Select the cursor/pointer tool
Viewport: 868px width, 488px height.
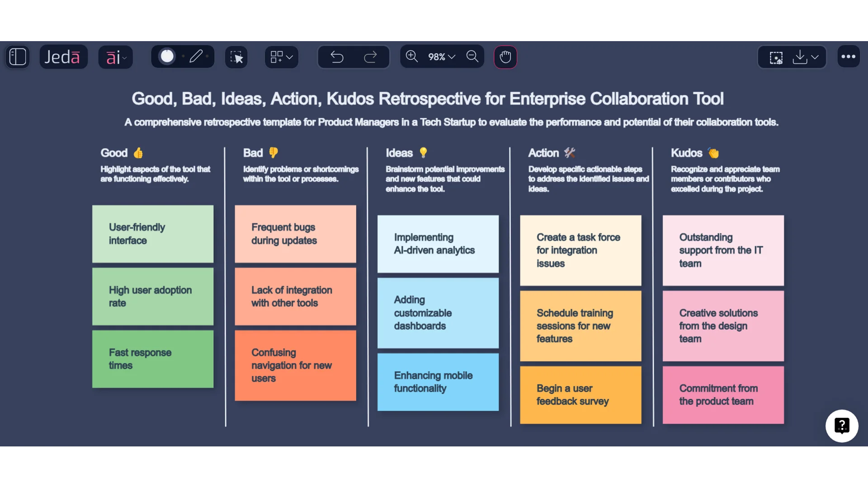click(x=237, y=56)
